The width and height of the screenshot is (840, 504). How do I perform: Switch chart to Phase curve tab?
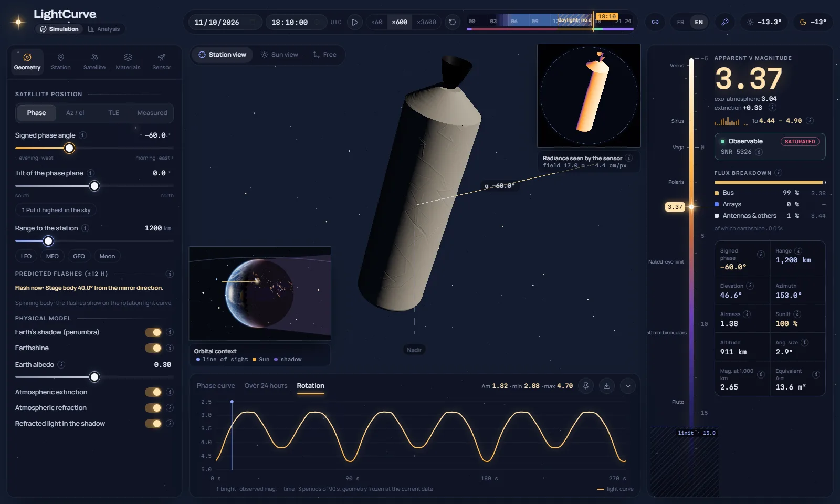[x=216, y=386]
